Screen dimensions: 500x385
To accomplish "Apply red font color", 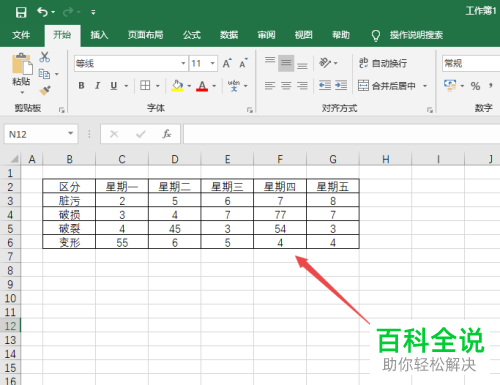I will (x=202, y=86).
